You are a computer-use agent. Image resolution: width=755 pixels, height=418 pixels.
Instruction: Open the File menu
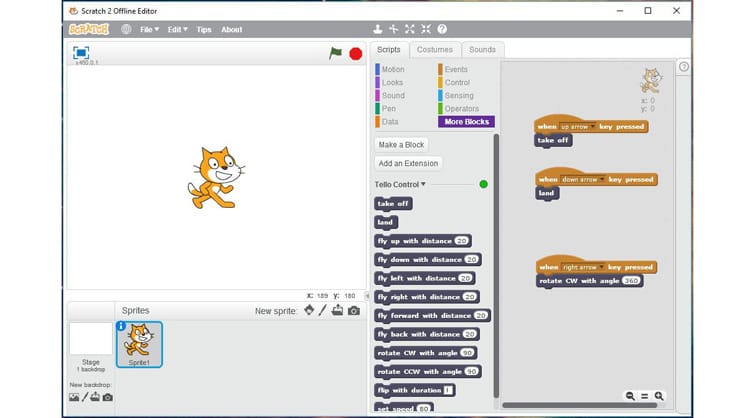point(149,29)
